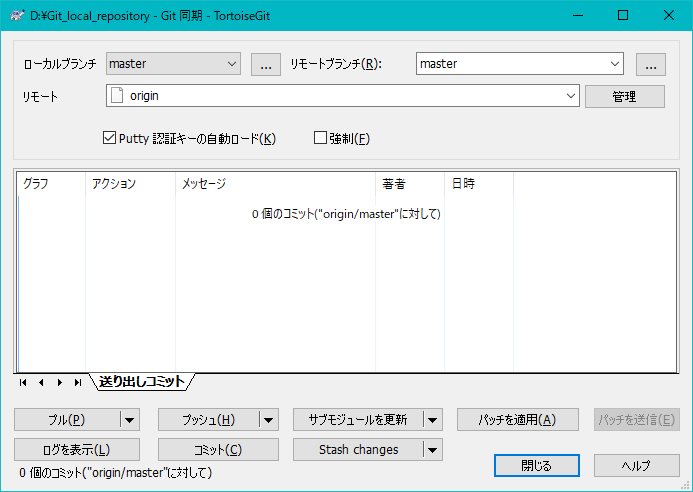This screenshot has height=492, width=693.
Task: Click the ローカルブランチ label
Action: [60, 64]
